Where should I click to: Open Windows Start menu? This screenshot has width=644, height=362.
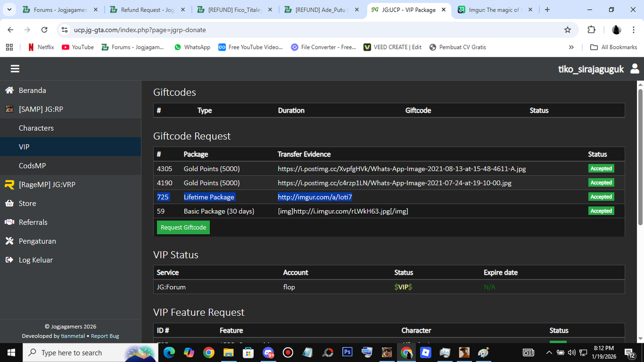coord(11,352)
